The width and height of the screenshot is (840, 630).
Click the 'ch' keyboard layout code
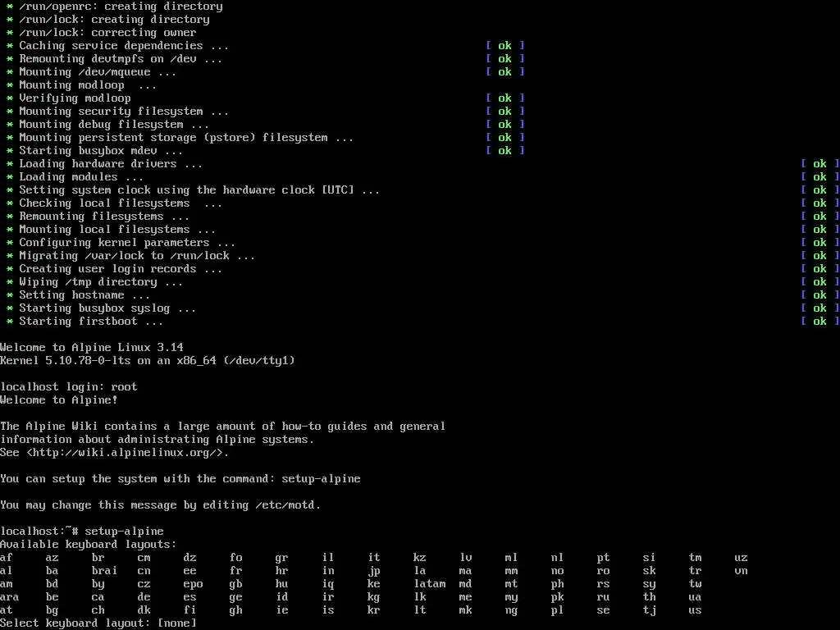coord(98,610)
